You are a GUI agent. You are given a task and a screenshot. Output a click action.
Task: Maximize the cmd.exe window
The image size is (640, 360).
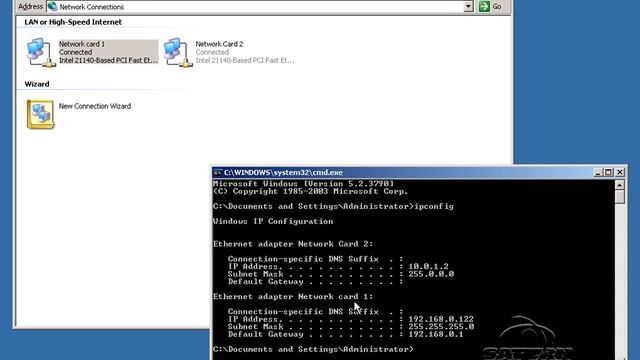click(608, 172)
